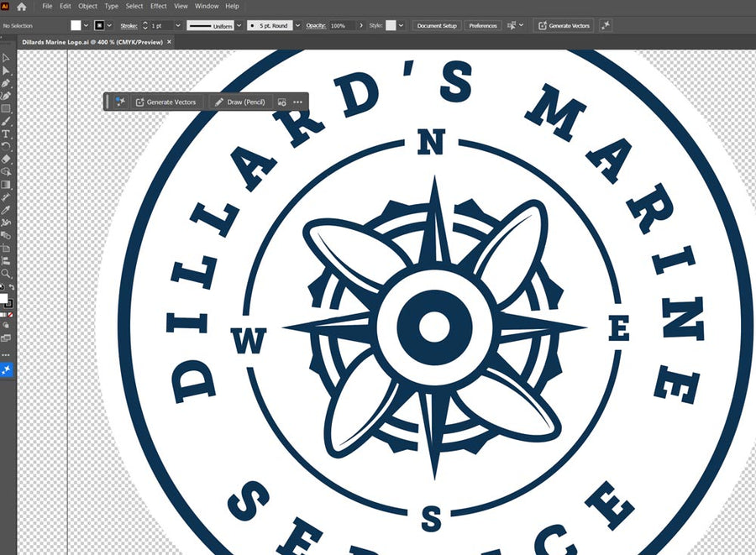Open the 5 pt. Round brush dropdown
This screenshot has height=555, width=756.
[297, 25]
